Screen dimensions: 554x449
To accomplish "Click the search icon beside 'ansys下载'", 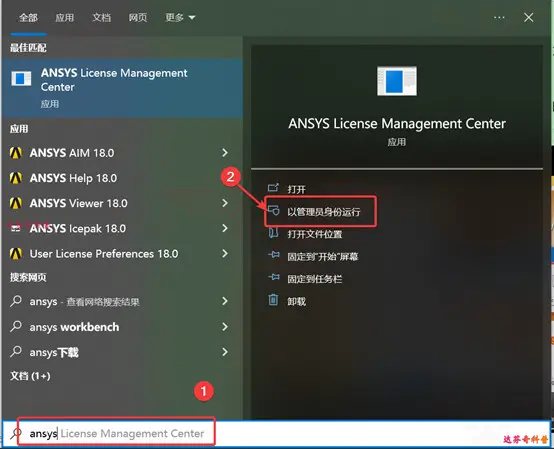I will [16, 351].
